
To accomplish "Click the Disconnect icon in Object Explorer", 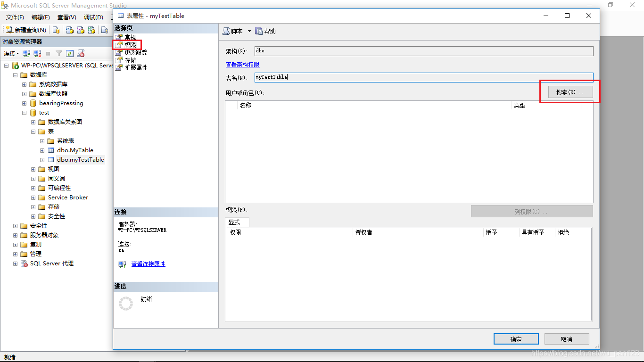I will 37,53.
